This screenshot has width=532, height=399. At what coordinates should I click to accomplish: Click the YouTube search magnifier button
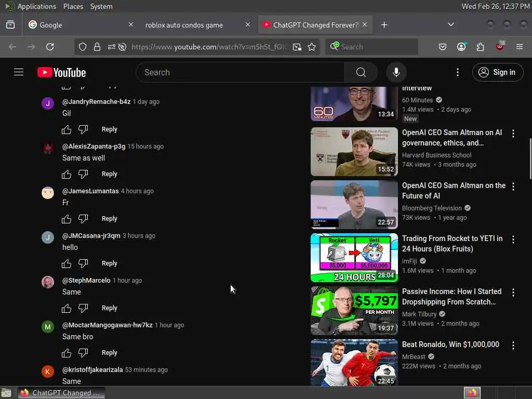pos(361,72)
